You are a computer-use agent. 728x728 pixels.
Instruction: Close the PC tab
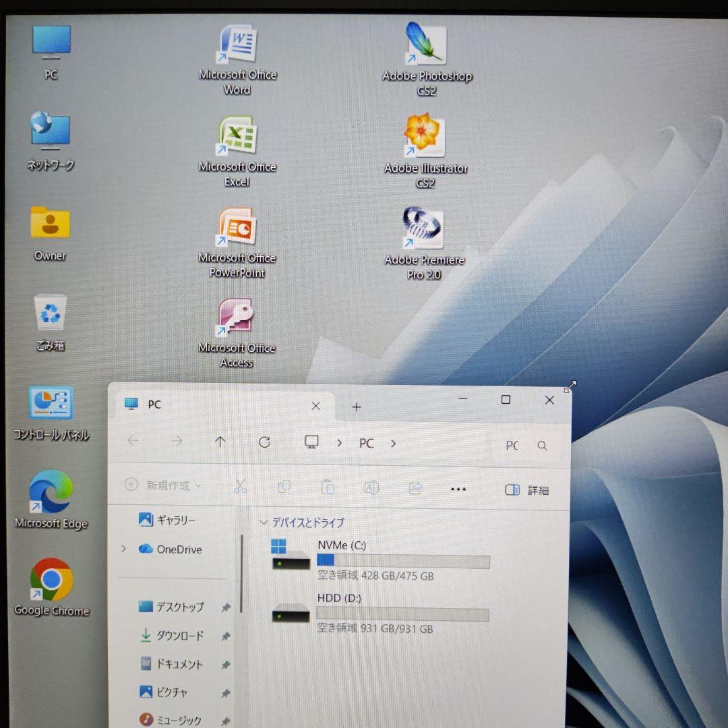315,406
